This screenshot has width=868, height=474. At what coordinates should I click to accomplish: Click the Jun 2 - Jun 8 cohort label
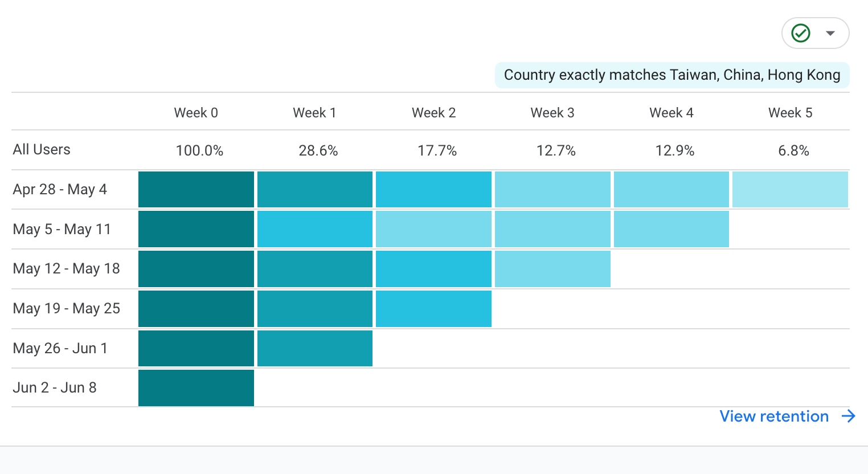coord(55,388)
